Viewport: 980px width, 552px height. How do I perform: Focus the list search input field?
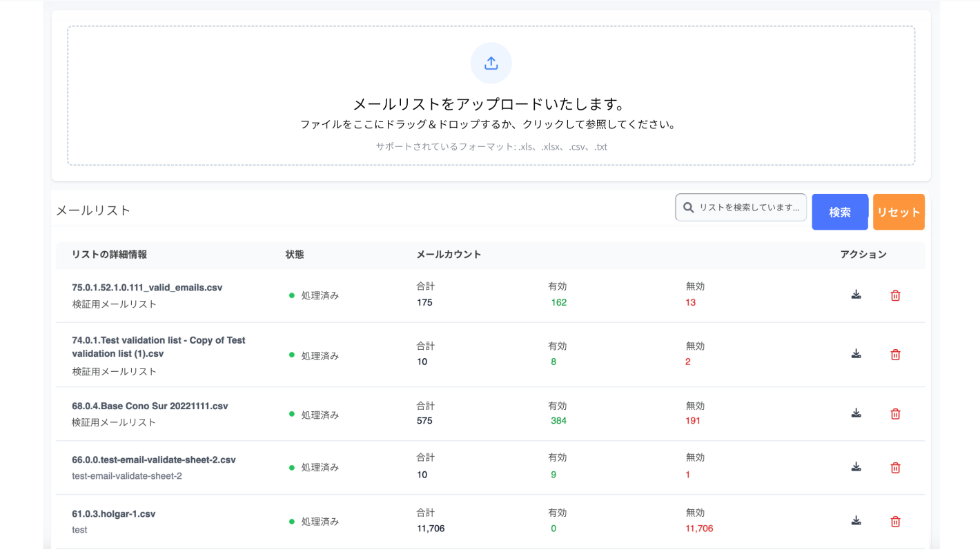(x=749, y=208)
